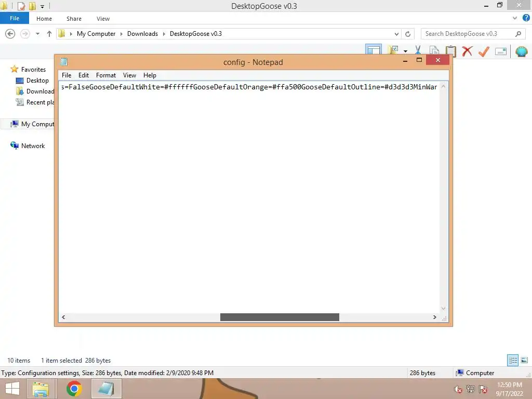
Task: Open Notepad File menu
Action: point(66,75)
